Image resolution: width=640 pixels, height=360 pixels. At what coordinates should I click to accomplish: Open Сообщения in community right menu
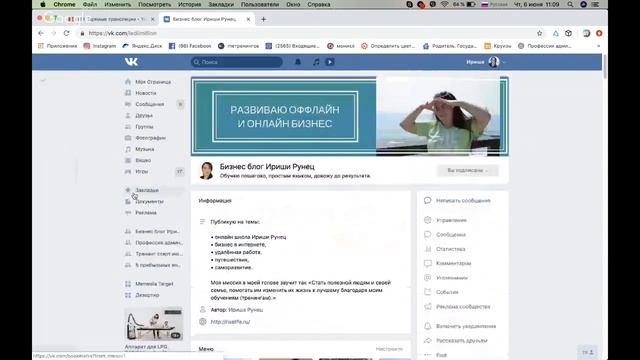pos(451,235)
